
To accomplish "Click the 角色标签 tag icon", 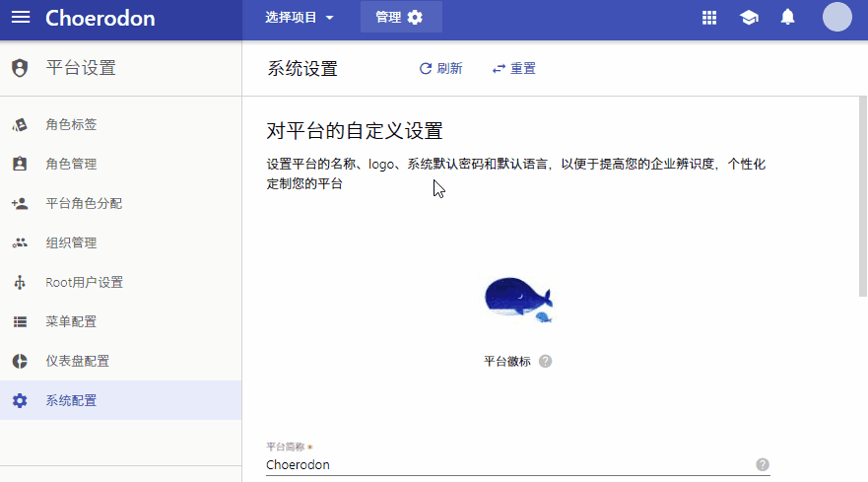I will tap(20, 124).
